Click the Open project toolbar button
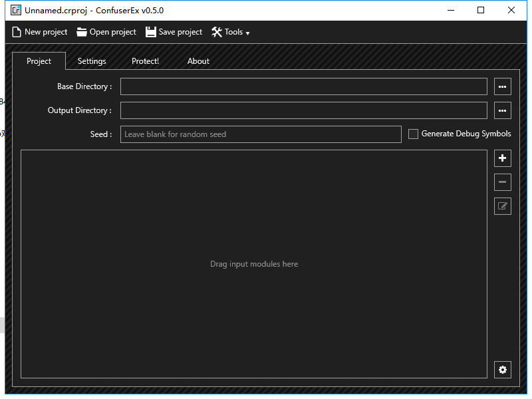Viewport: 532px width, 399px height. tap(106, 32)
